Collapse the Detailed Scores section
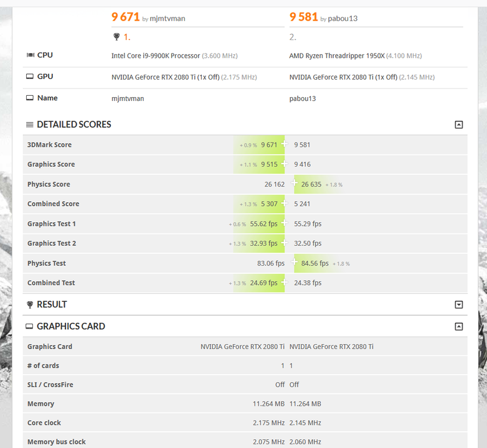The height and width of the screenshot is (448, 487). pyautogui.click(x=459, y=124)
